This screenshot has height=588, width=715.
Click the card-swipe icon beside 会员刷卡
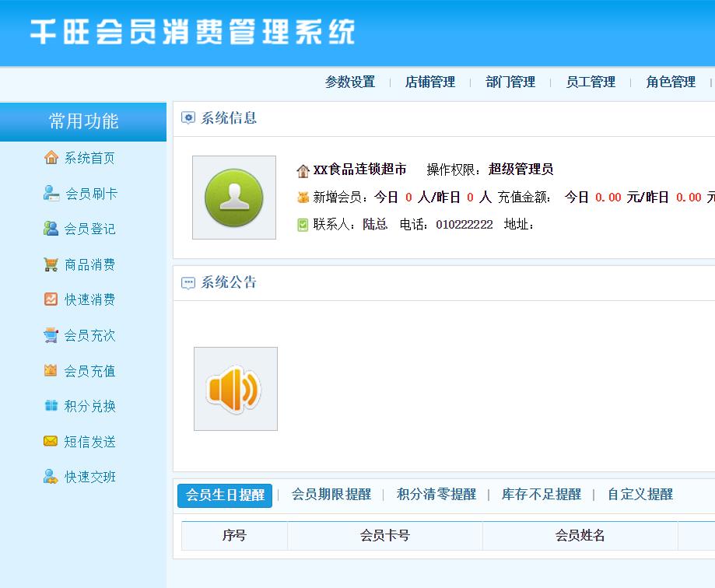51,193
